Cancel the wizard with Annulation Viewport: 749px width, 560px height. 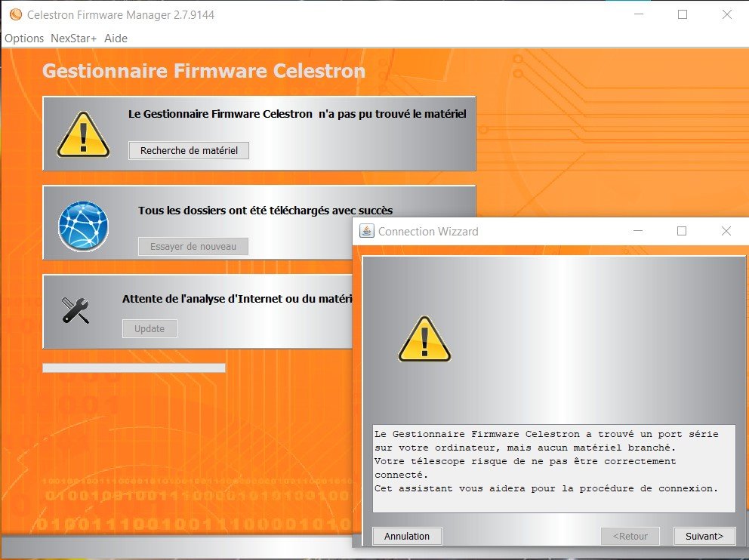[x=407, y=536]
